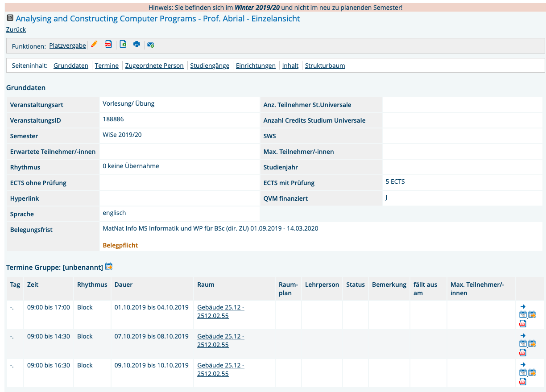Screen dimensions: 546x392
Task: Open Platzvergabe function link
Action: click(x=67, y=45)
